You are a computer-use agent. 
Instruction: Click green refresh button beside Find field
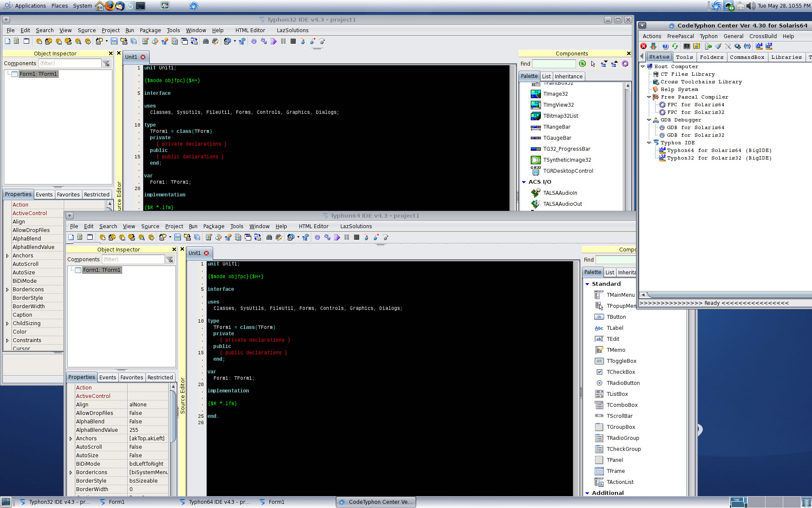pyautogui.click(x=582, y=64)
